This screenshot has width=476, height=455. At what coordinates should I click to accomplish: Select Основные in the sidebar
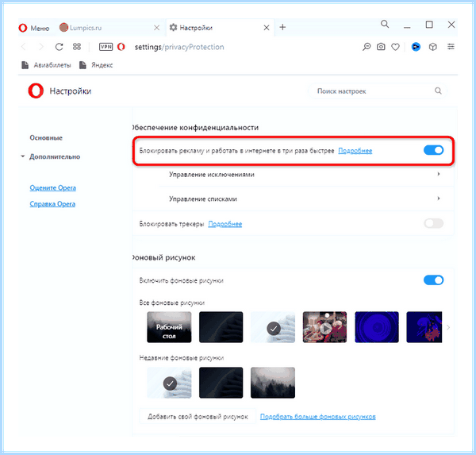tap(46, 137)
